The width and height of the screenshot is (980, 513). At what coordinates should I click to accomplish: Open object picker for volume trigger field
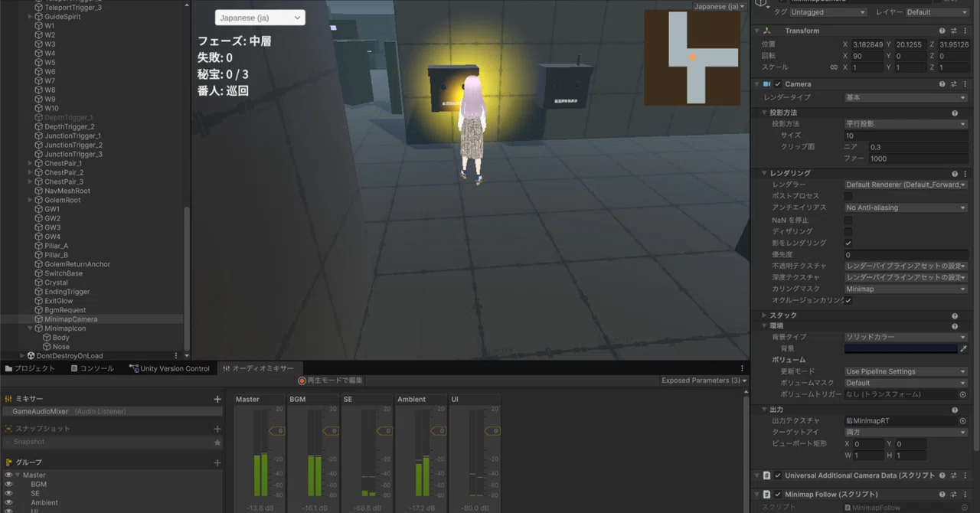[962, 394]
